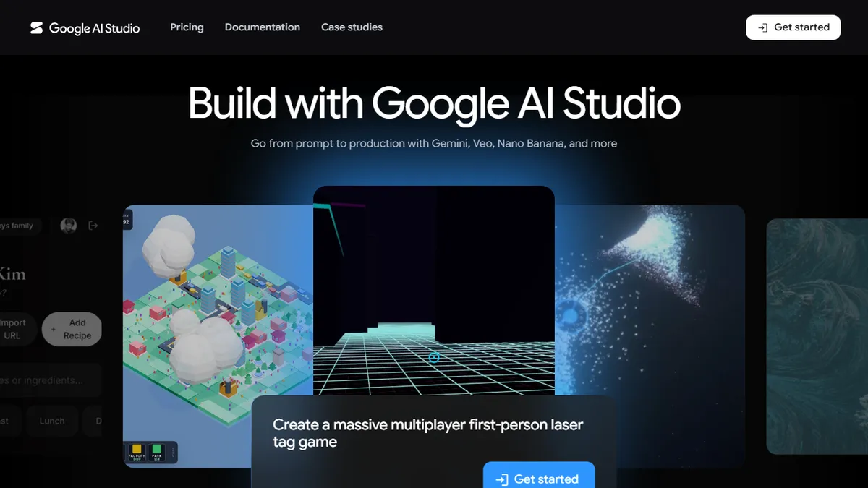Viewport: 868px width, 488px height.
Task: Click the Park build item in city game
Action: (x=157, y=453)
